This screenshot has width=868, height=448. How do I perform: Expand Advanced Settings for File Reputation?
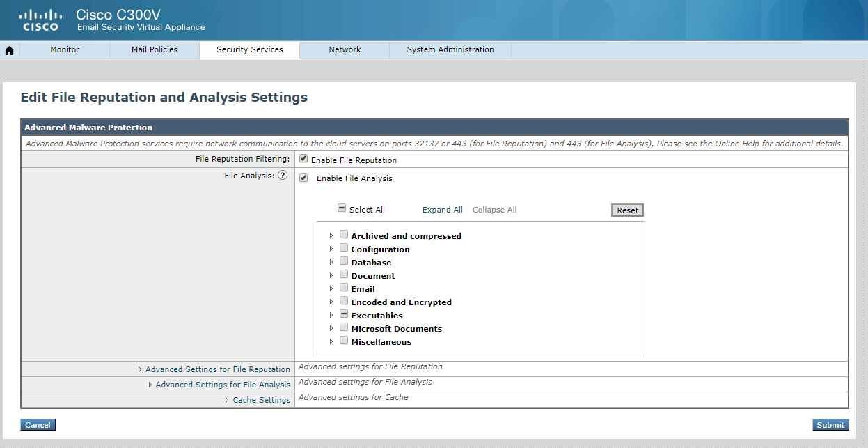coord(214,369)
